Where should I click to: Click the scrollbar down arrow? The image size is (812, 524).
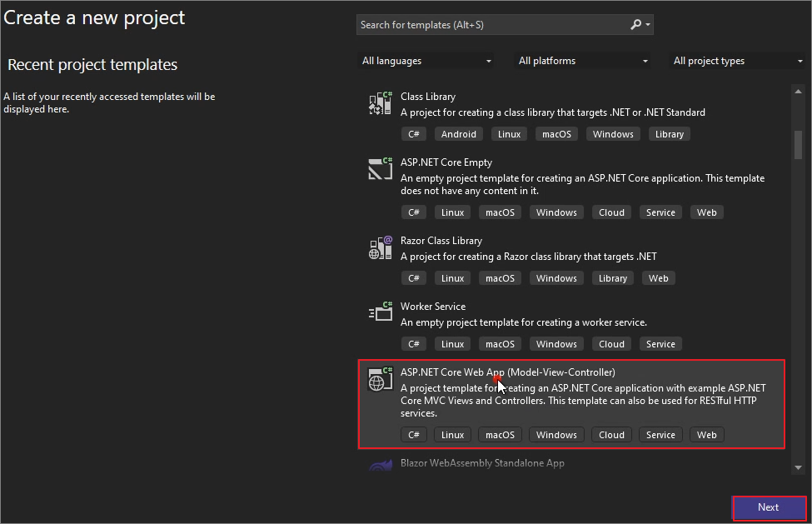coord(798,467)
